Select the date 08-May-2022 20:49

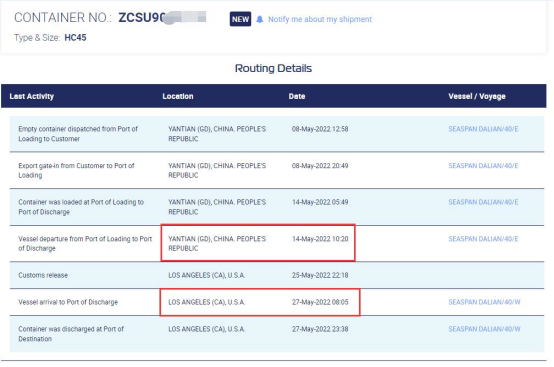[320, 166]
